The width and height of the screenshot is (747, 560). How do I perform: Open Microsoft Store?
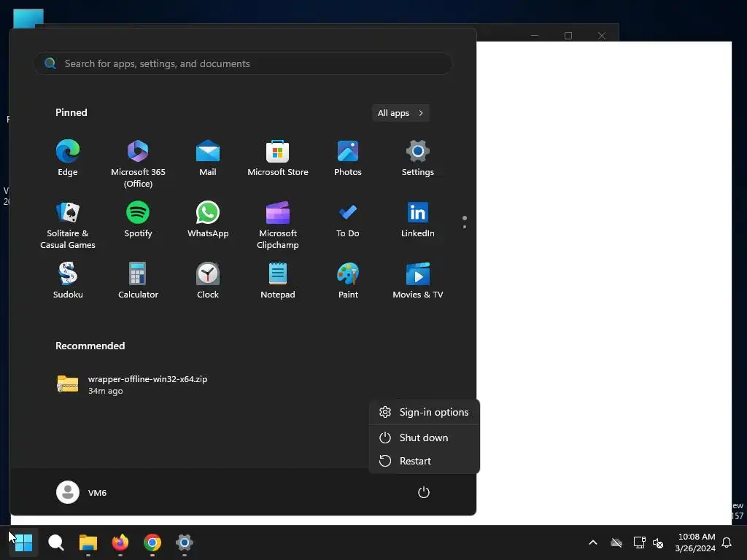click(278, 158)
